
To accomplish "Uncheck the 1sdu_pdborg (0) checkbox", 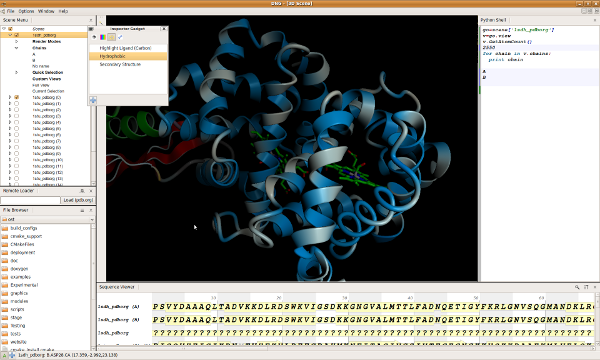I will (16, 97).
